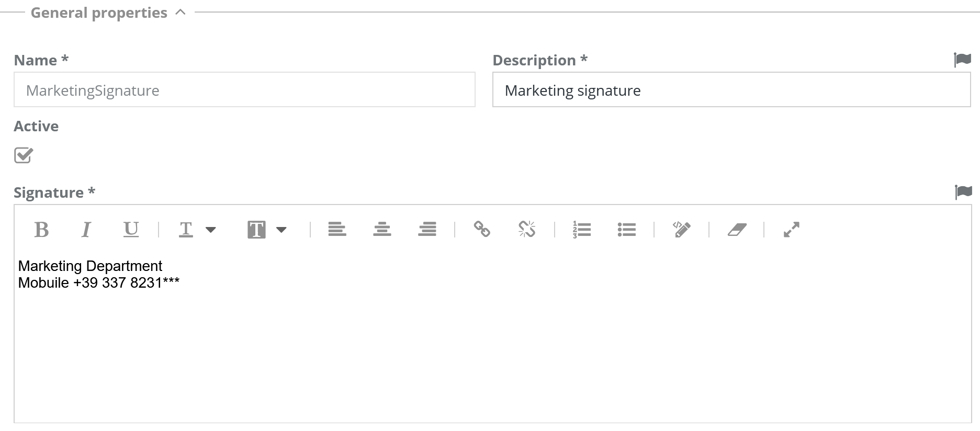Expand the signature editor to fullscreen
Screen dimensions: 980x431
[791, 230]
